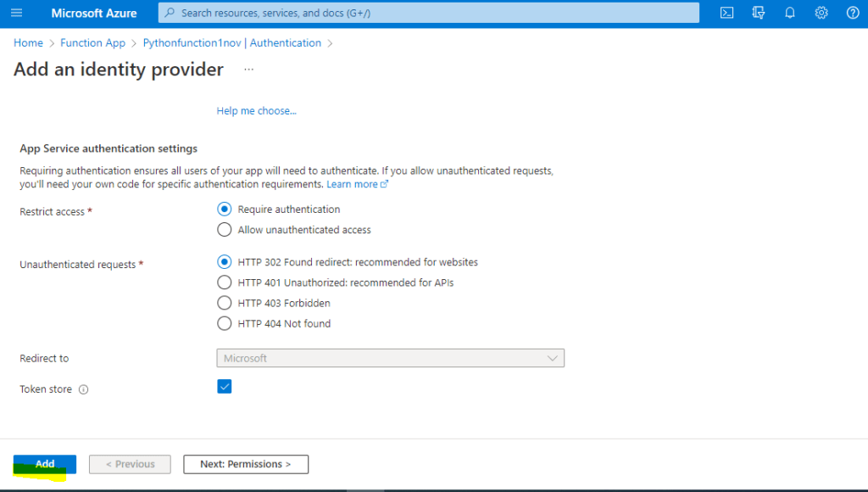This screenshot has width=868, height=492.
Task: Open Azure Cloud Shell
Action: [726, 13]
